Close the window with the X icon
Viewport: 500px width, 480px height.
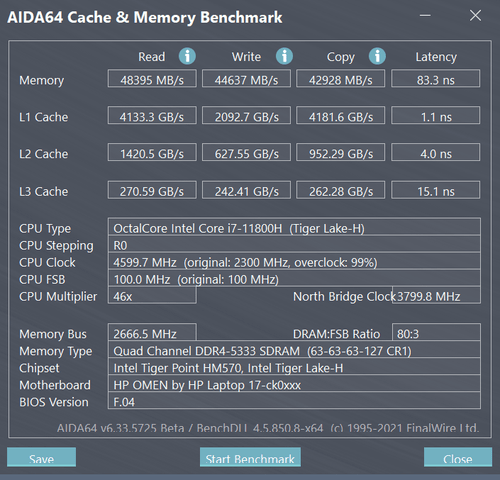[475, 15]
